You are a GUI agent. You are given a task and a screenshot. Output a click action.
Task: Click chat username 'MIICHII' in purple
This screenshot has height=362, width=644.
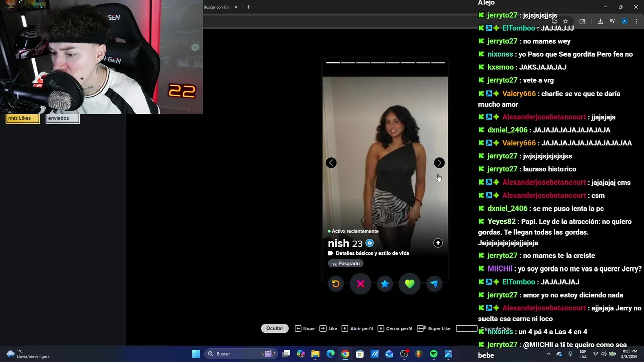click(x=500, y=269)
